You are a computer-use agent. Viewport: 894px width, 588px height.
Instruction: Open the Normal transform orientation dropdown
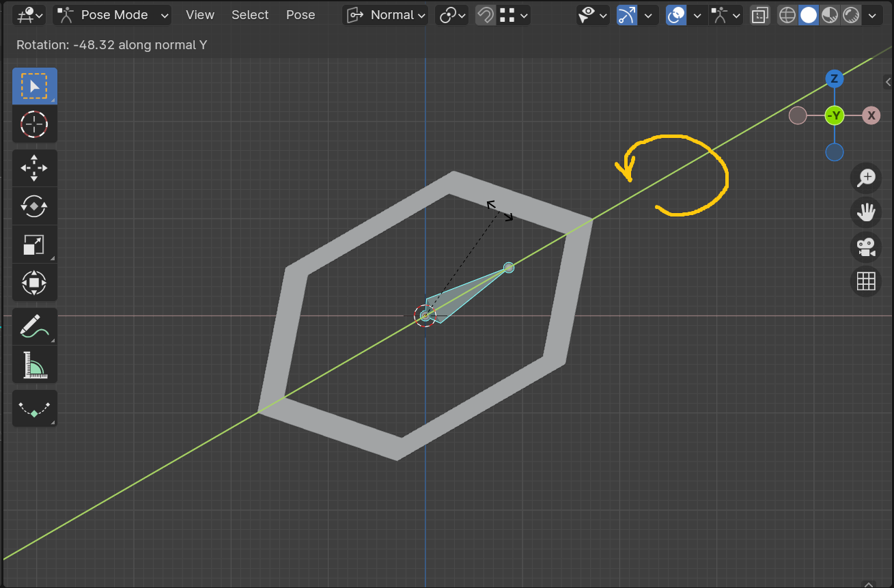click(x=386, y=15)
